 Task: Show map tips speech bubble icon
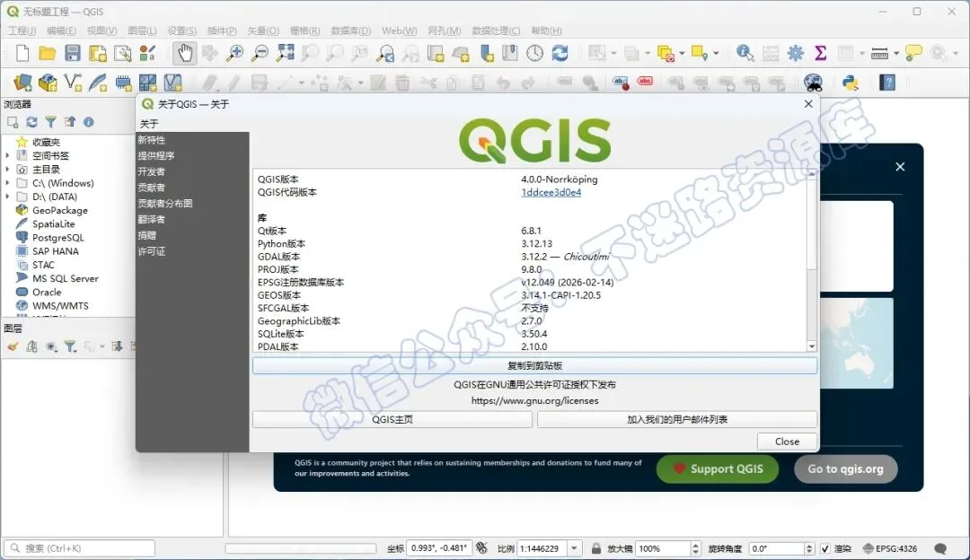(913, 54)
